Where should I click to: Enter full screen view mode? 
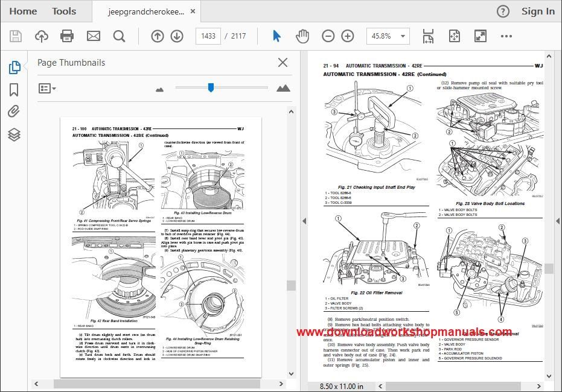pyautogui.click(x=481, y=36)
